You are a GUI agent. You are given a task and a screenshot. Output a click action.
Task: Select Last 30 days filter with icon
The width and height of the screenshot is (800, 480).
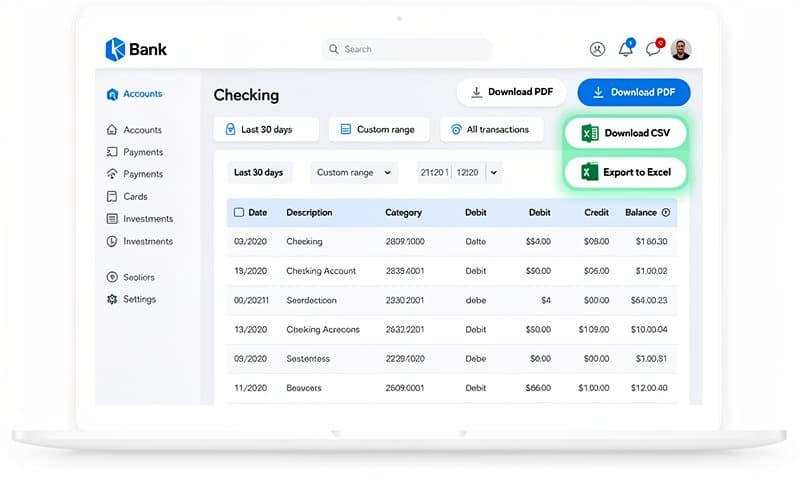click(266, 130)
